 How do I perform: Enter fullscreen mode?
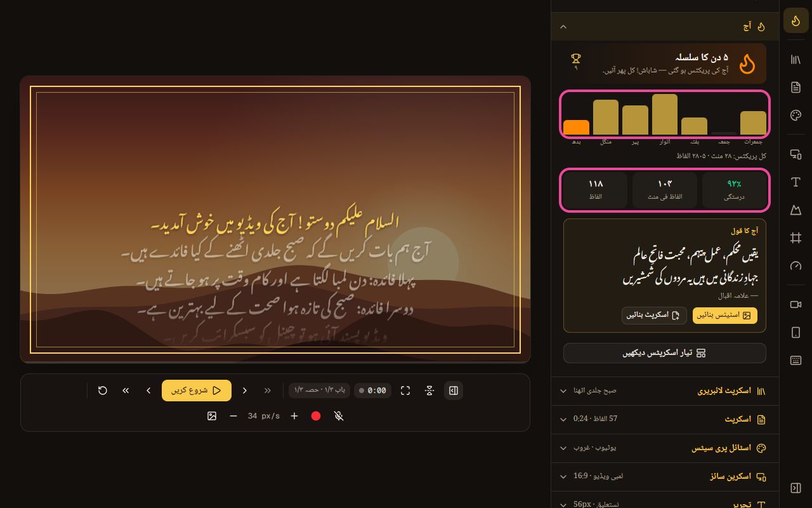[x=405, y=391]
